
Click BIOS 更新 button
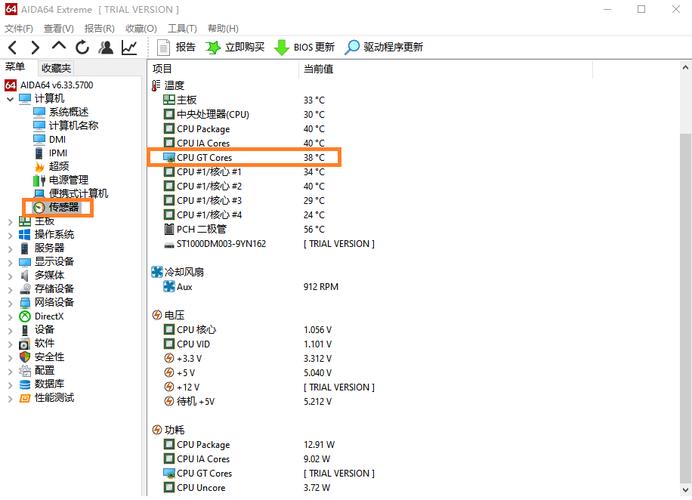pos(304,47)
